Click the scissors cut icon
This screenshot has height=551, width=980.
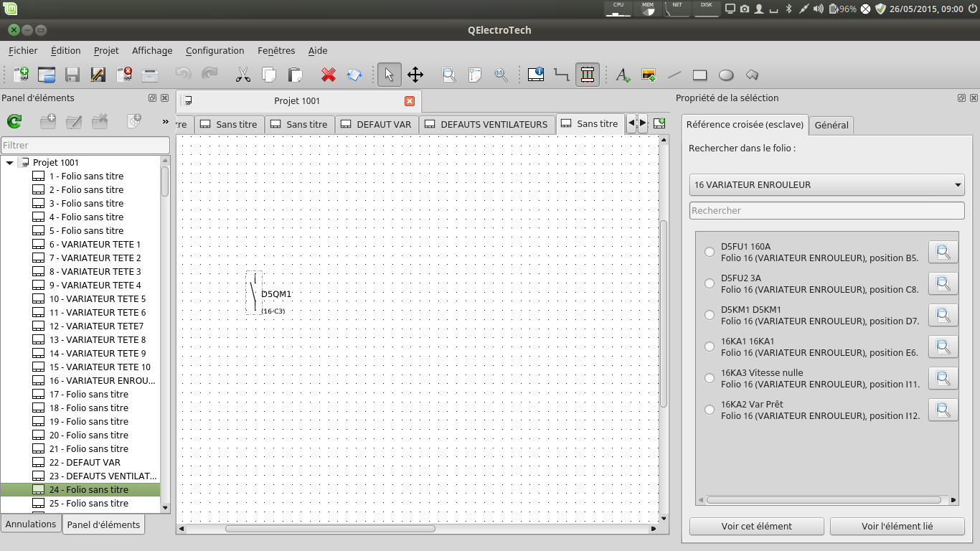pyautogui.click(x=243, y=75)
